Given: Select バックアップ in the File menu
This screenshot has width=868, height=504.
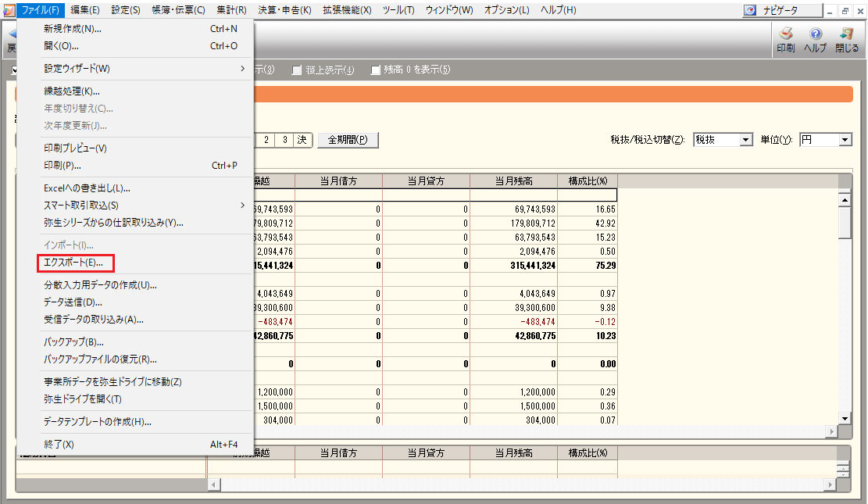Looking at the screenshot, I should (73, 342).
